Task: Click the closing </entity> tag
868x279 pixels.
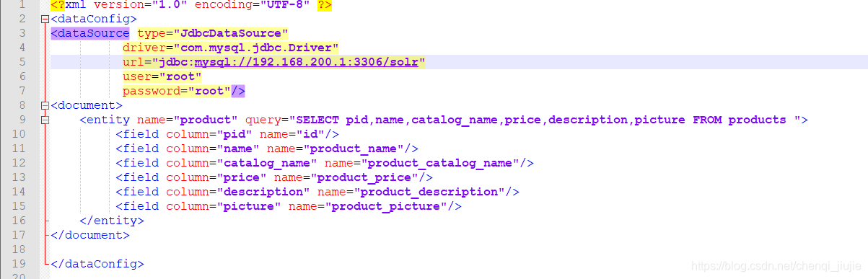Action: [112, 221]
